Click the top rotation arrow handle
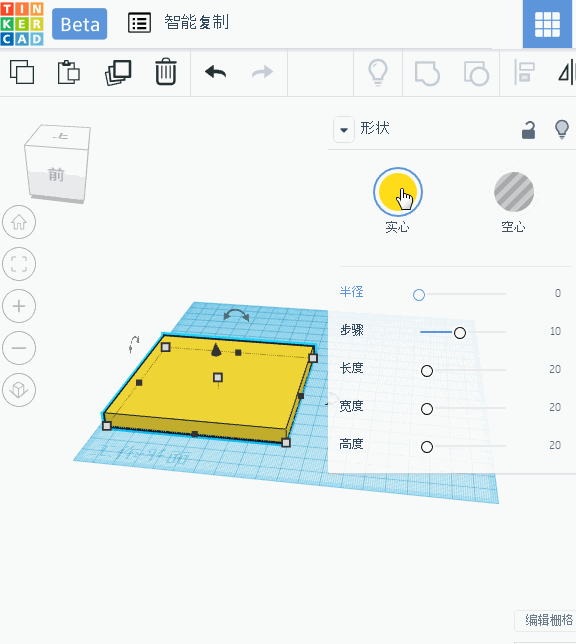This screenshot has height=644, width=576. pos(236,315)
